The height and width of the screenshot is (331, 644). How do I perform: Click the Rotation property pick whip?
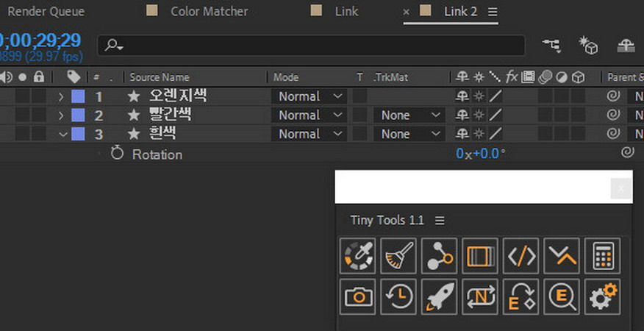point(628,153)
